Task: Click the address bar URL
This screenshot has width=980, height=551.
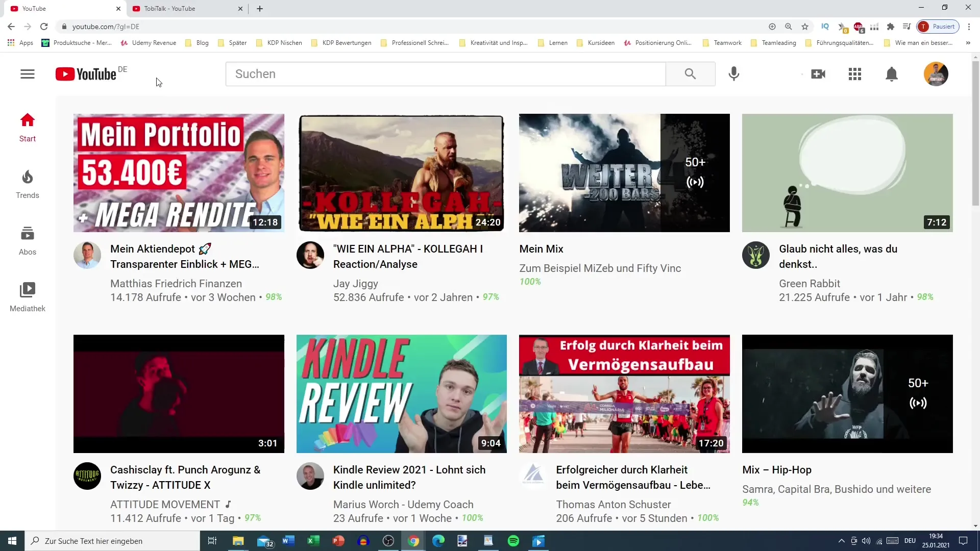Action: click(x=106, y=27)
